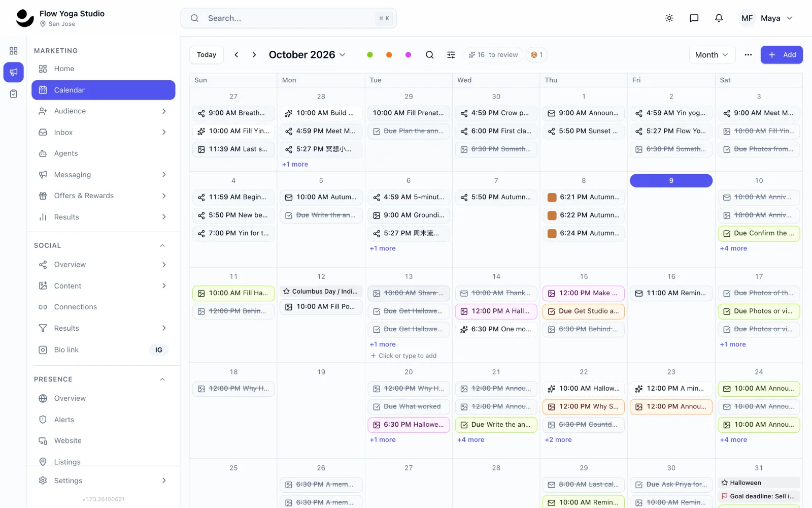Viewport: 812px width, 508px height.
Task: Open Home in marketing sidebar
Action: (x=104, y=69)
